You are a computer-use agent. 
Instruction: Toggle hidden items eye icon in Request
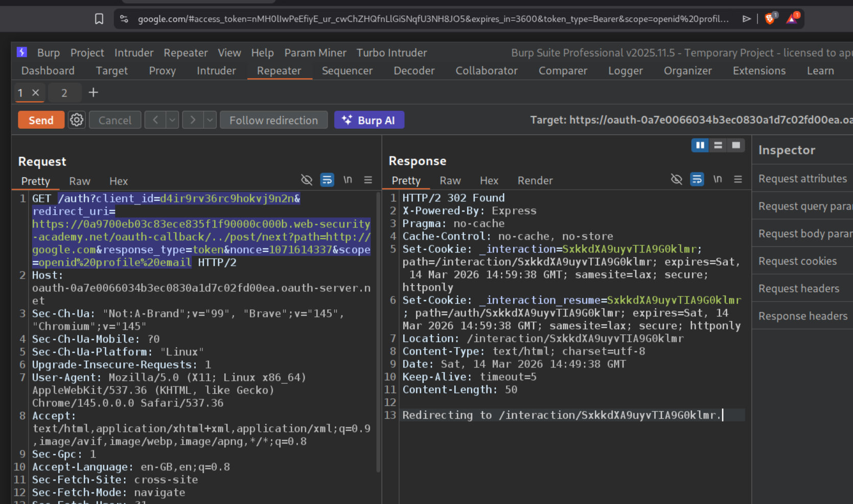coord(307,180)
